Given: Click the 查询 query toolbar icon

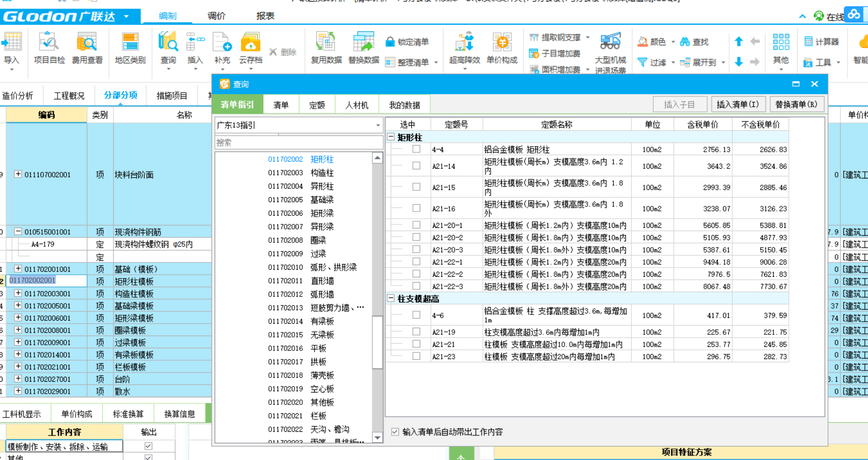Looking at the screenshot, I should [168, 42].
